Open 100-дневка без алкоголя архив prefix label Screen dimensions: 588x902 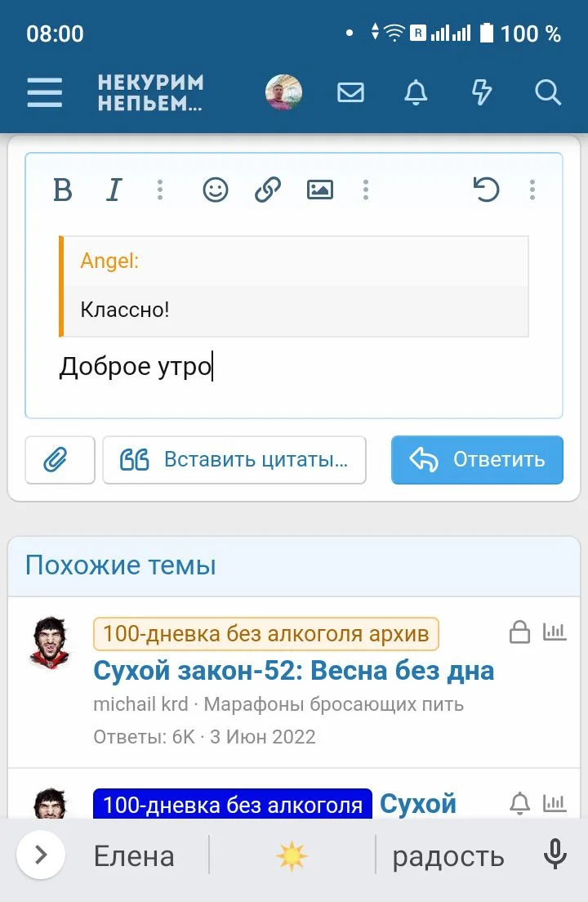[x=266, y=634]
